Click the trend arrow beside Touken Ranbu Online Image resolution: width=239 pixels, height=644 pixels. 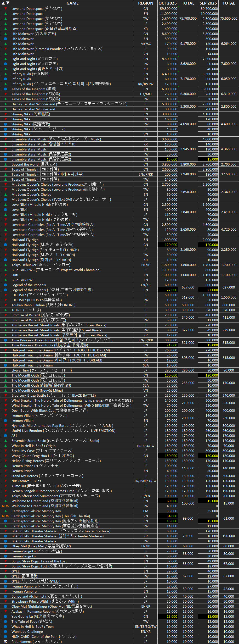tap(6, 305)
